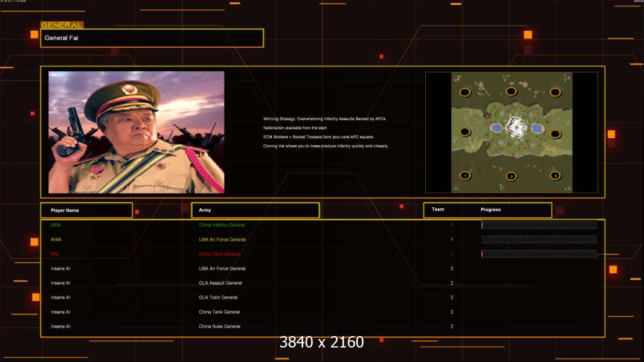This screenshot has height=362, width=644.
Task: Pick start position marker 3 on the map
Action: point(555,176)
